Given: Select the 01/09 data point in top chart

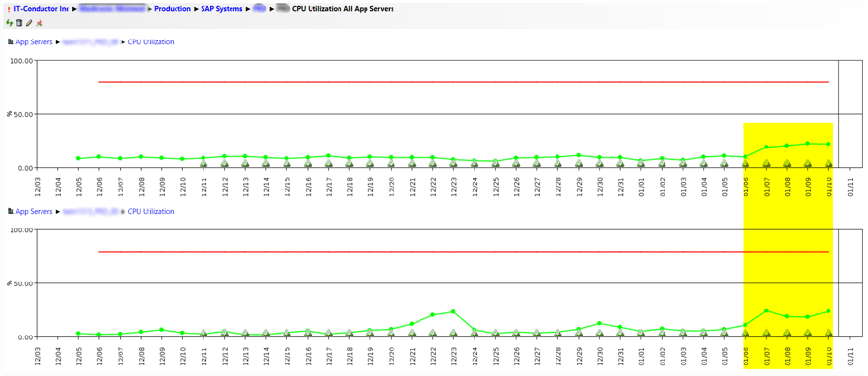Looking at the screenshot, I should (807, 144).
